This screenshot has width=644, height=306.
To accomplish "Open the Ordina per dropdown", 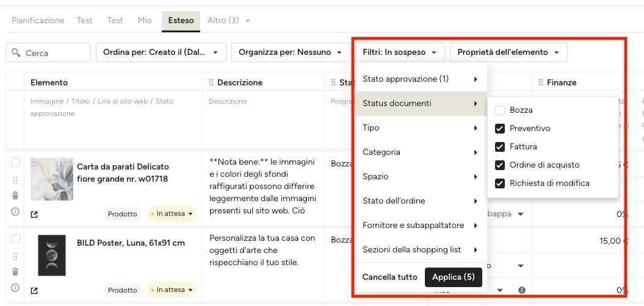I will pos(161,52).
